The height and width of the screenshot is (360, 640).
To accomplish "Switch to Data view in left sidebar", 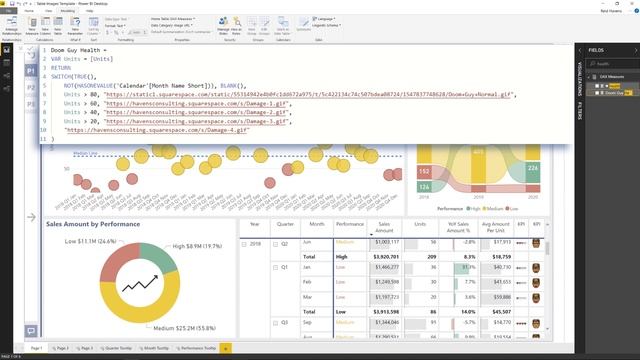I will coord(7,63).
